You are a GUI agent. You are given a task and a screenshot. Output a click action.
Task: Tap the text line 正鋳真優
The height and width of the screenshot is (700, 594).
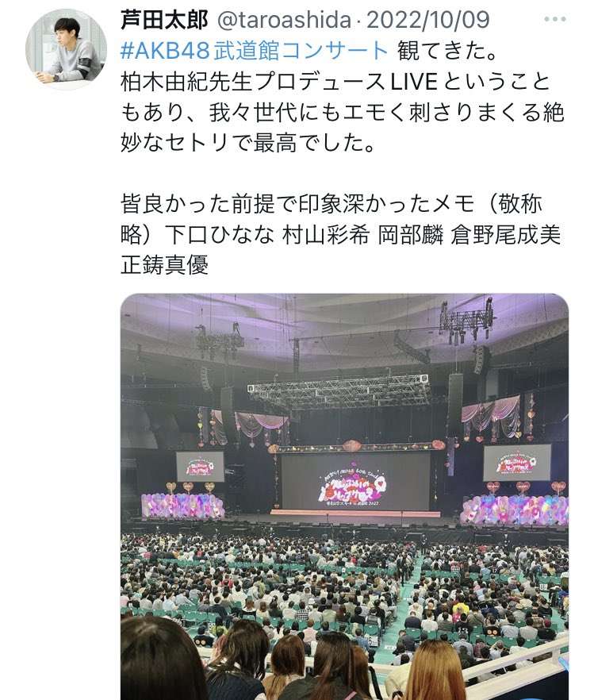coord(164,265)
